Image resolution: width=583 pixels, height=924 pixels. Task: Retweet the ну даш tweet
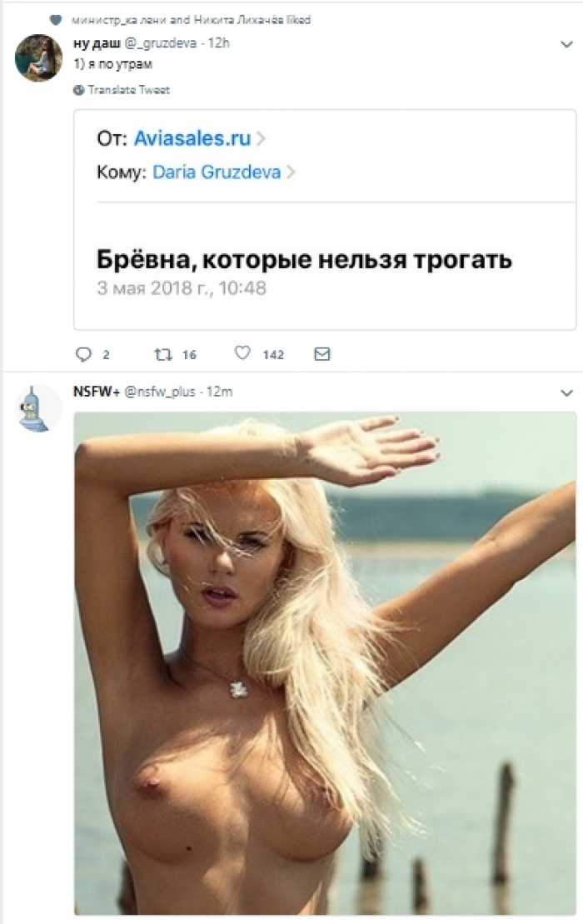[x=163, y=354]
